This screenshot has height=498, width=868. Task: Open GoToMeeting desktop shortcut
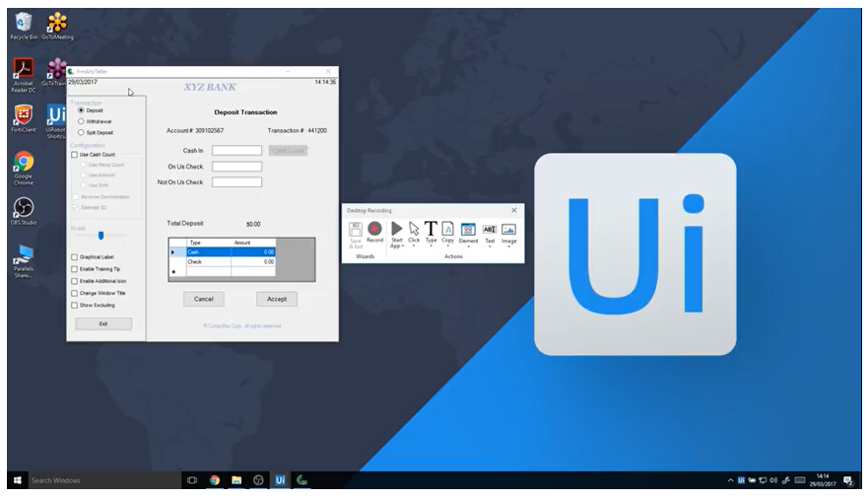point(57,27)
